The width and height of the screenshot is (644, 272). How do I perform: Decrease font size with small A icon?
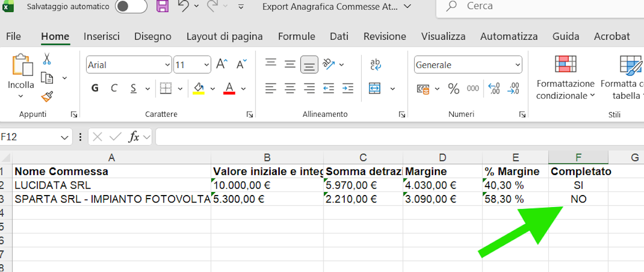[x=242, y=64]
